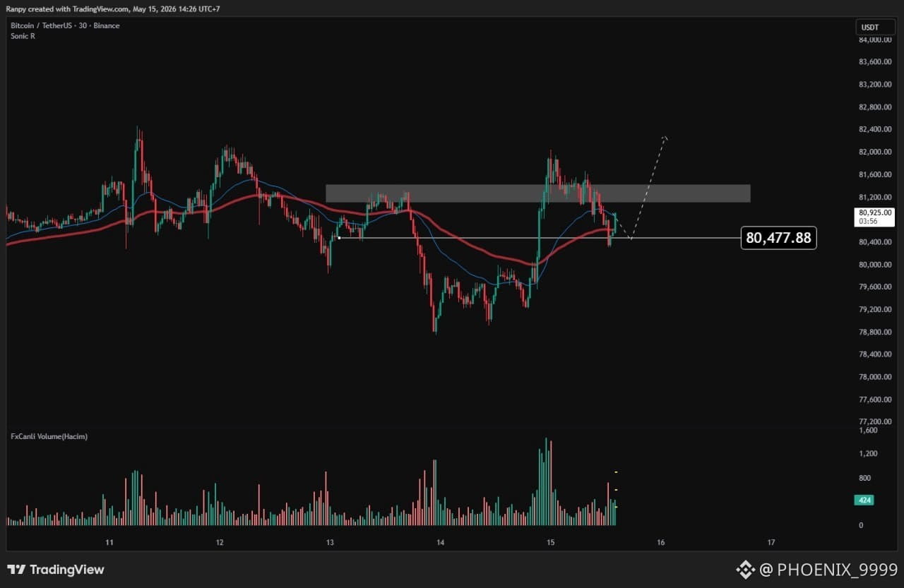Viewport: 904px width, 588px height.
Task: Click the 1,200 volume axis label
Action: click(868, 454)
